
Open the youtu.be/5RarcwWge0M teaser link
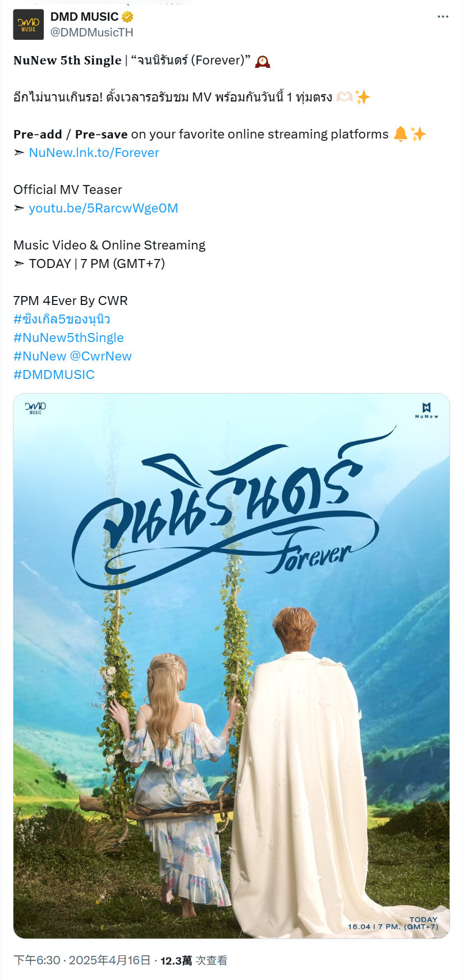pos(103,208)
